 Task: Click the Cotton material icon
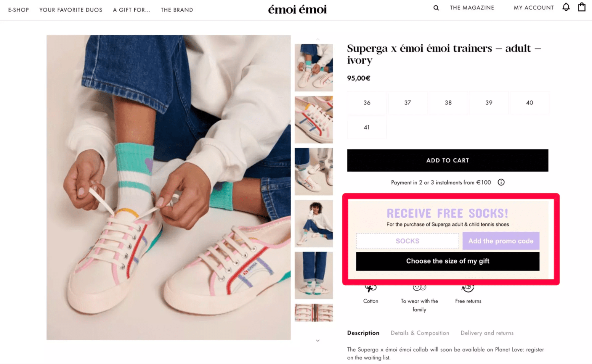pyautogui.click(x=370, y=288)
